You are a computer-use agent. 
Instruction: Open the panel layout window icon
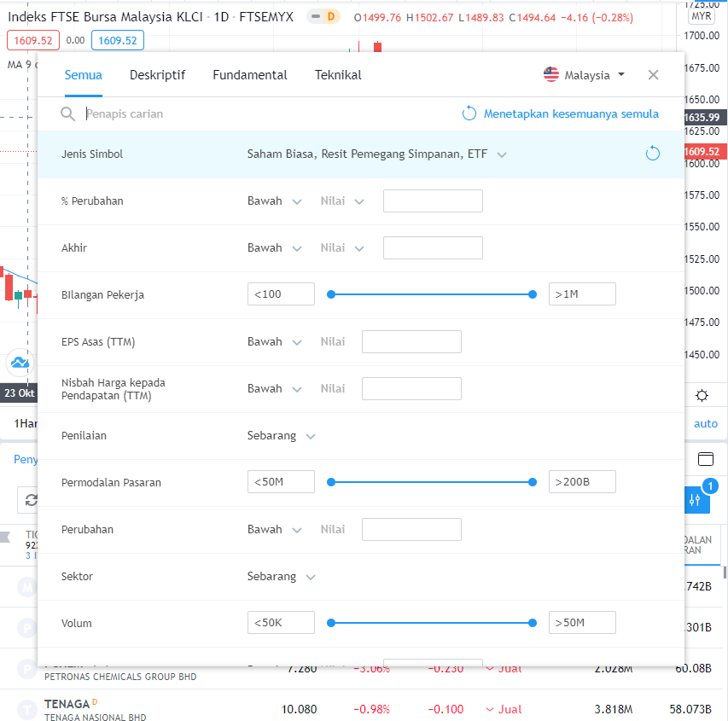[705, 459]
